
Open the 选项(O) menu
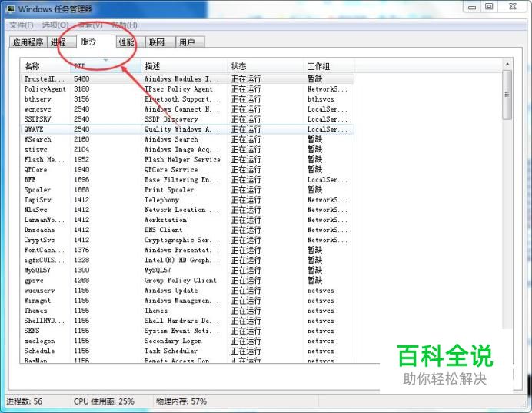(55, 25)
